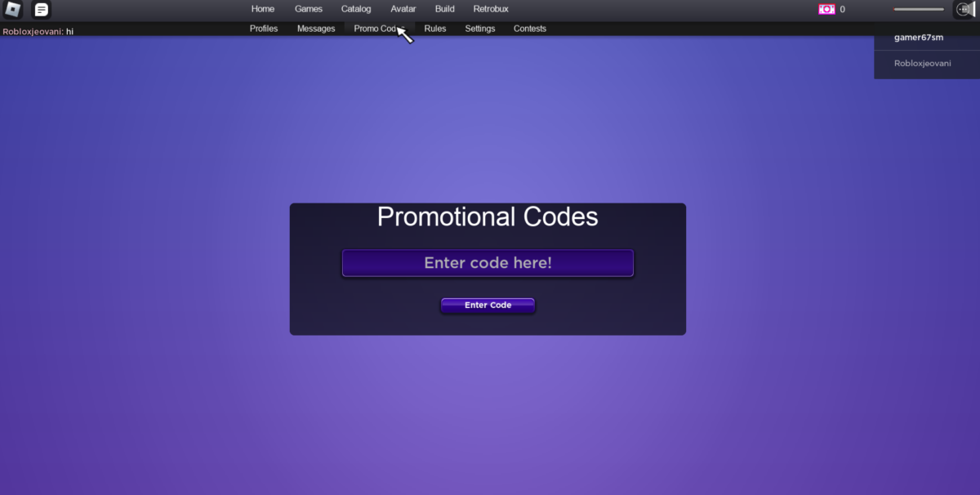Open the chat bubble icon

(x=39, y=10)
